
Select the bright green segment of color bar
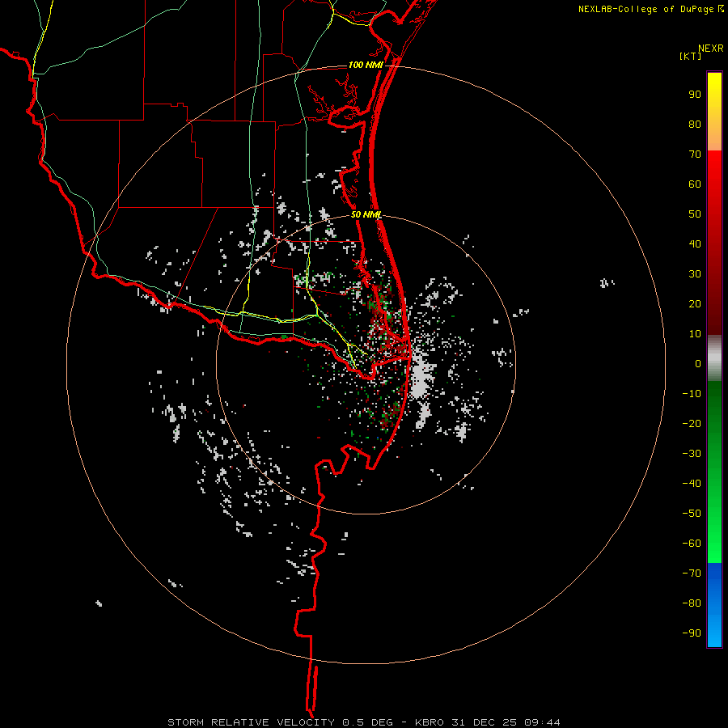coord(714,529)
